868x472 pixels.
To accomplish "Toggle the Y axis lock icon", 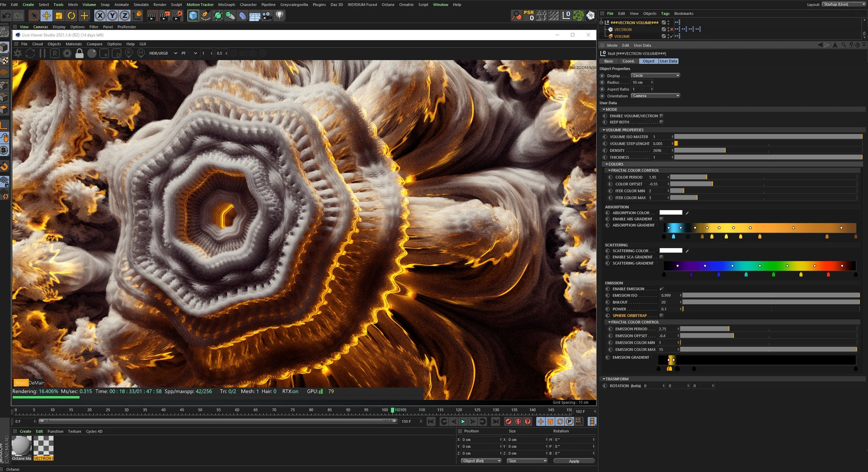I will [x=112, y=16].
